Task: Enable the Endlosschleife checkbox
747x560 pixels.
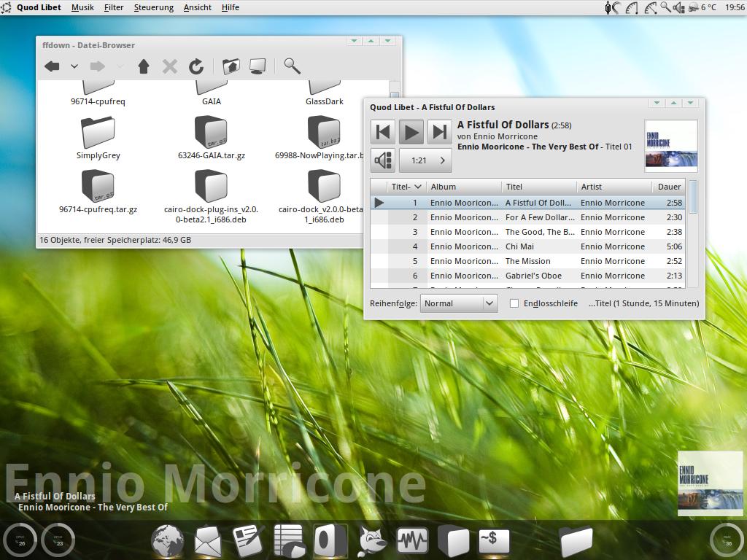Action: pyautogui.click(x=514, y=303)
